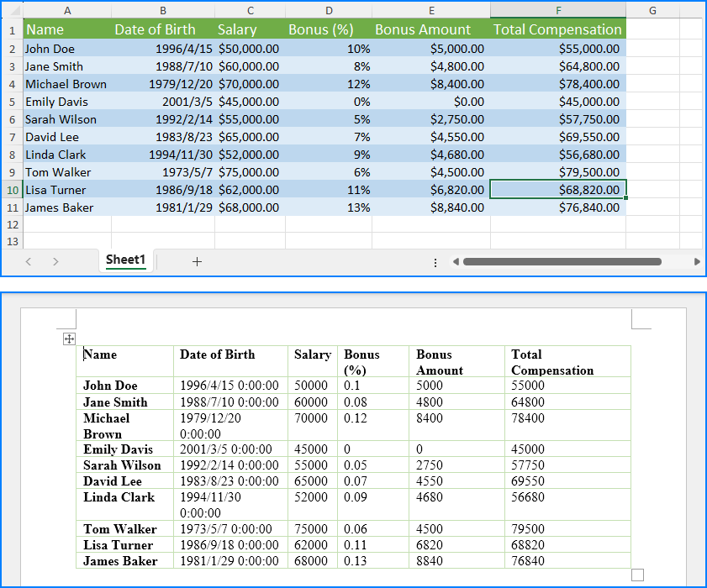Screen dimensions: 707x588
Task: Click the horizontal scrollbar thumb
Action: tap(562, 261)
